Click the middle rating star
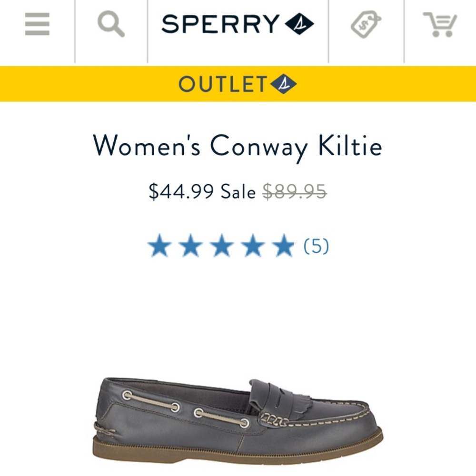This screenshot has height=476, width=476. tap(222, 245)
